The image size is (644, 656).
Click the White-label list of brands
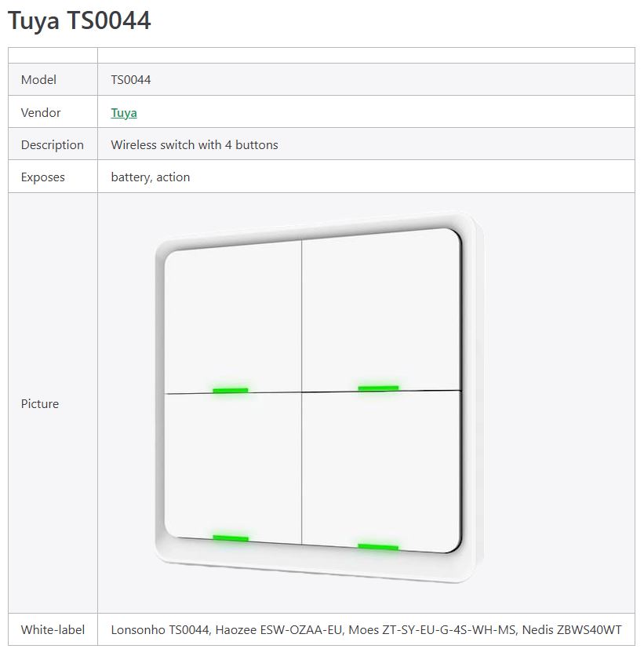point(366,630)
